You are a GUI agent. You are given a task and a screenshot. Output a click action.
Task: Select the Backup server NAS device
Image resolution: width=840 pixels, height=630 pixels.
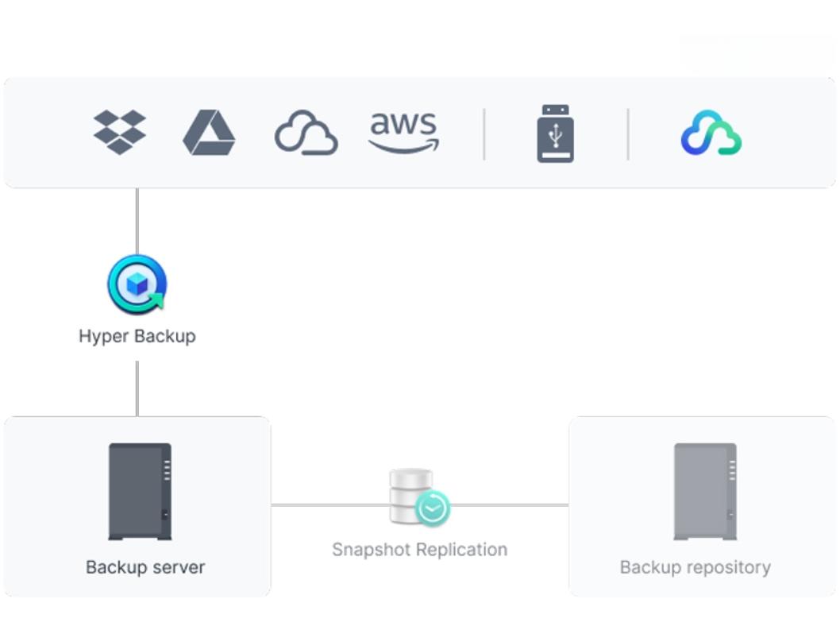tap(141, 491)
